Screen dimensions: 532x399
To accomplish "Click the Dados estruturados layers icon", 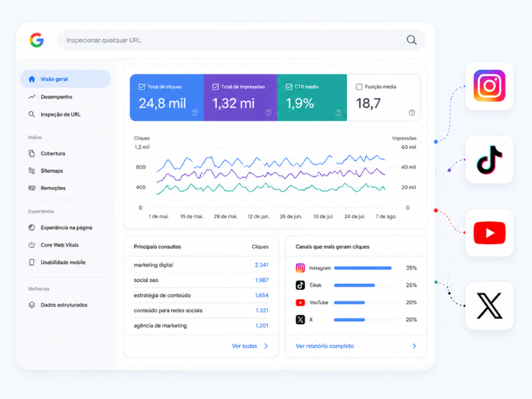I will click(x=32, y=305).
